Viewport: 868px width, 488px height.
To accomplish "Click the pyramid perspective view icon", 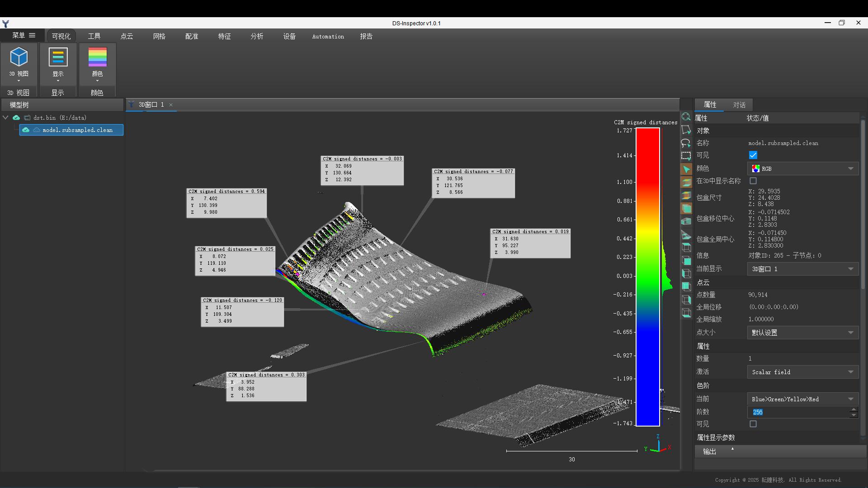I will tap(686, 235).
